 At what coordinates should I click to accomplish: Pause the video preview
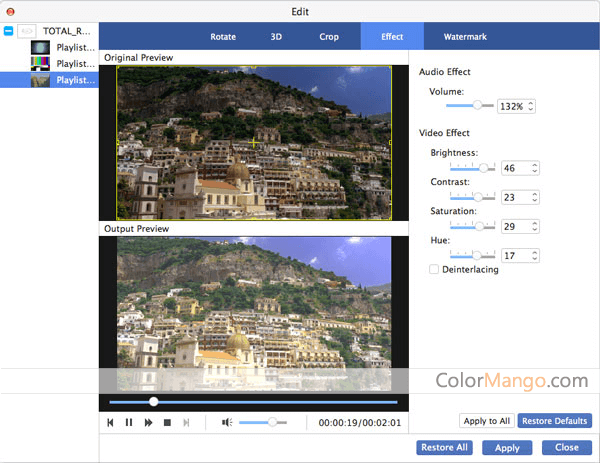tap(129, 423)
